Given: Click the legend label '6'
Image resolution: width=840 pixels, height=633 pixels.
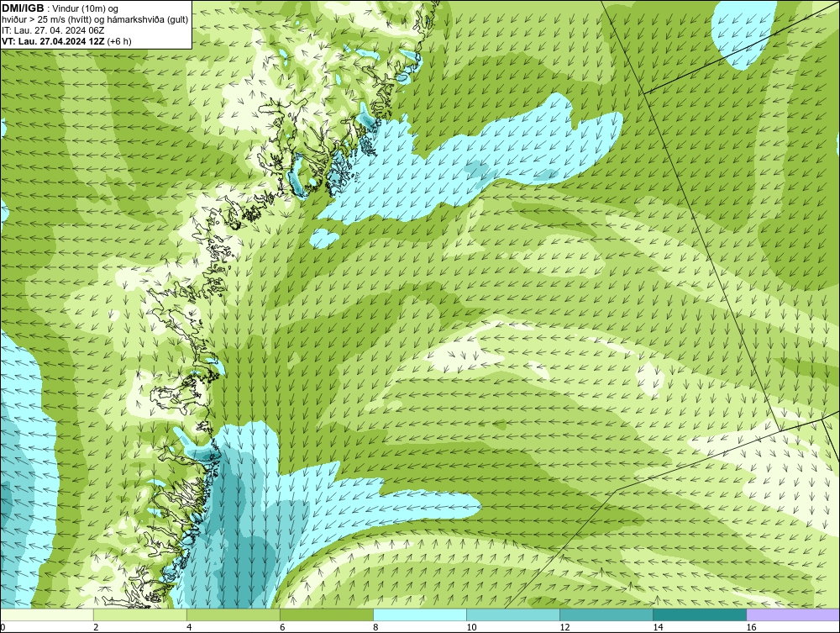Looking at the screenshot, I should pos(282,627).
